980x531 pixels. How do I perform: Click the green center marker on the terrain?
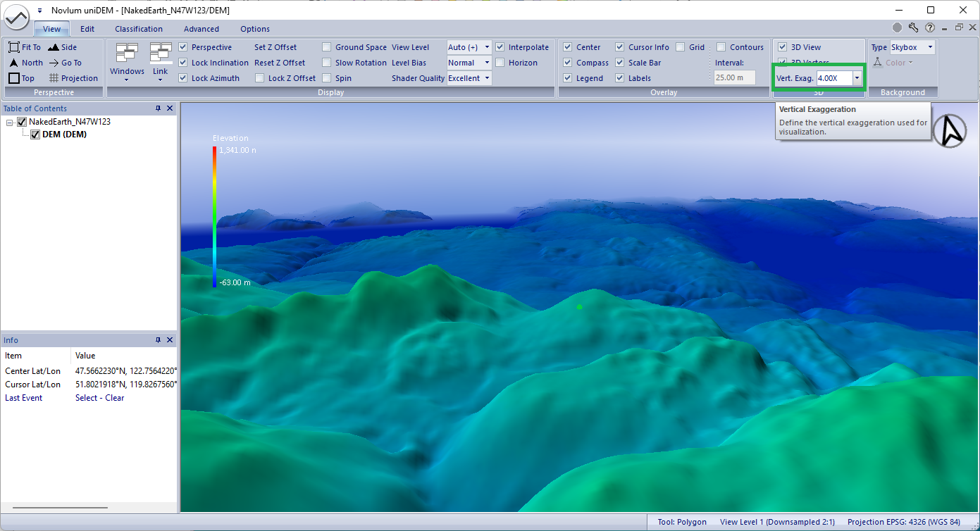(x=580, y=307)
